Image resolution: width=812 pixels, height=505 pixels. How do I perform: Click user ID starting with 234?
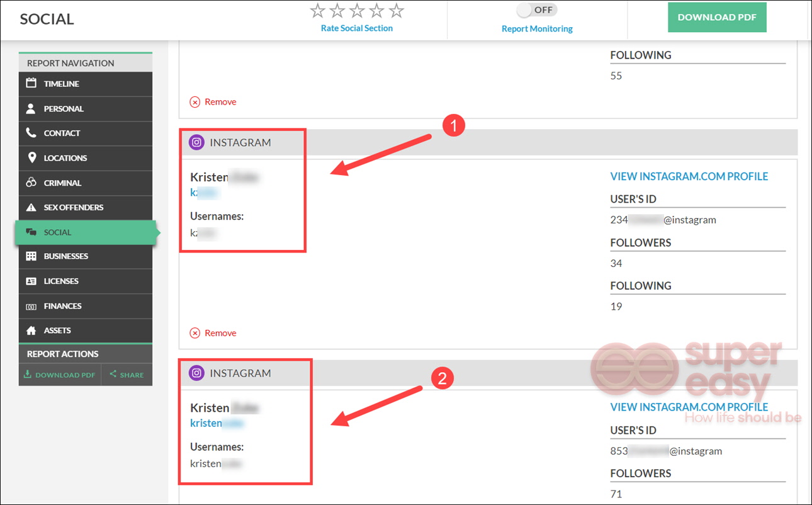point(663,220)
